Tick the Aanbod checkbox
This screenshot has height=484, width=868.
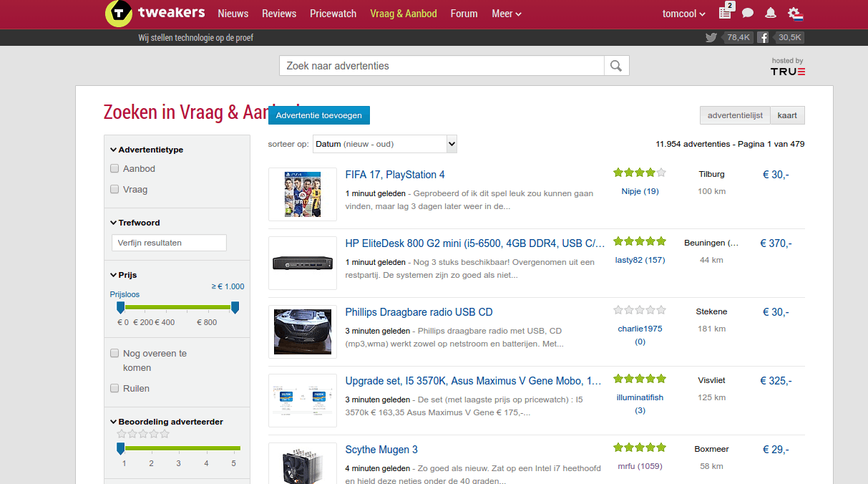[x=114, y=169]
